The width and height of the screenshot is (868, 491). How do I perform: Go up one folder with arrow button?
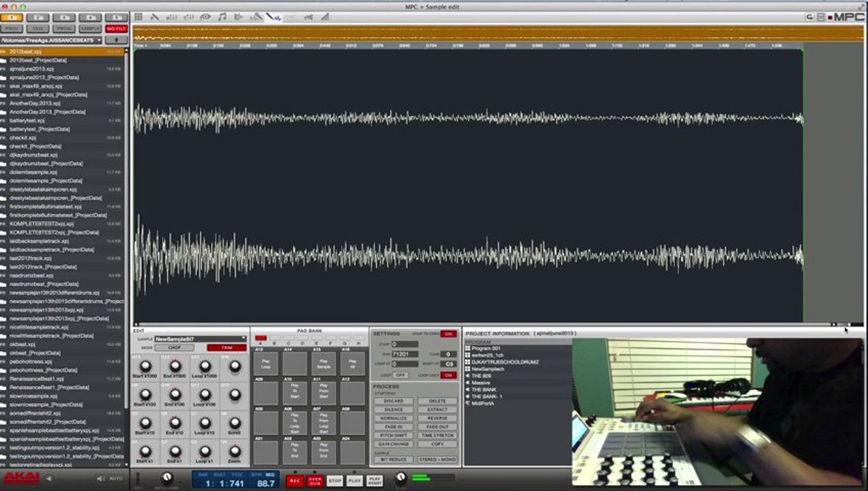116,40
